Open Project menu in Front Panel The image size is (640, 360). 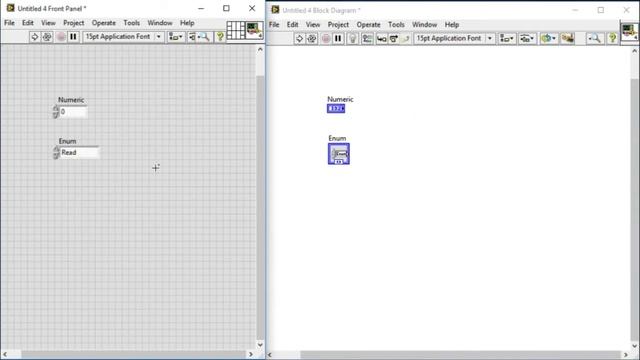pos(73,23)
